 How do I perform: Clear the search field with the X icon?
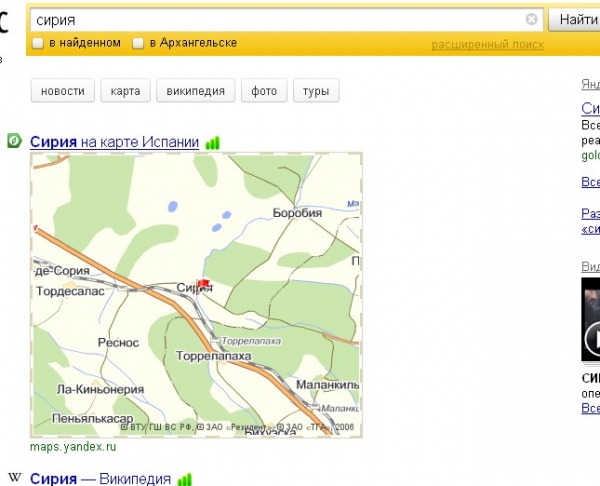coord(531,19)
